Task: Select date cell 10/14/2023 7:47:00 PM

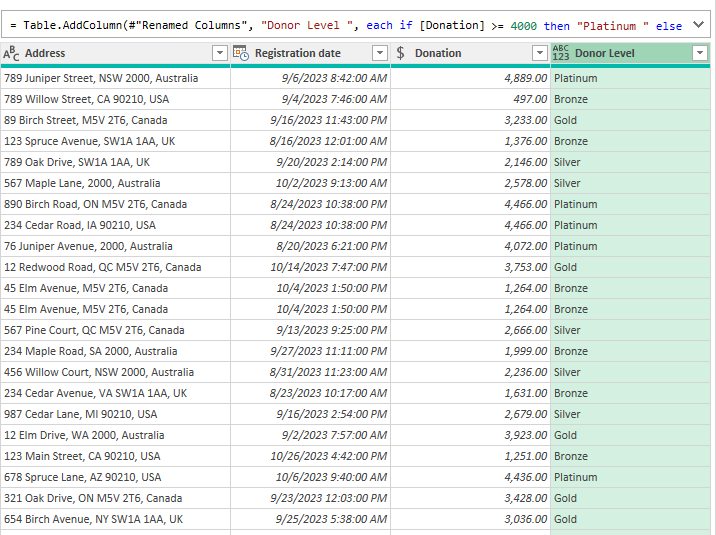Action: click(311, 267)
